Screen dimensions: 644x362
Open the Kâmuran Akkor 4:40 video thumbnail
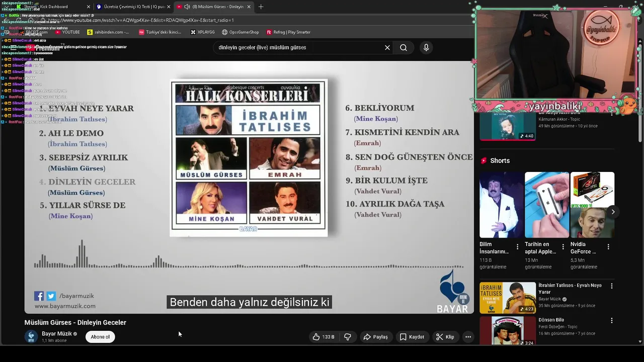(508, 126)
